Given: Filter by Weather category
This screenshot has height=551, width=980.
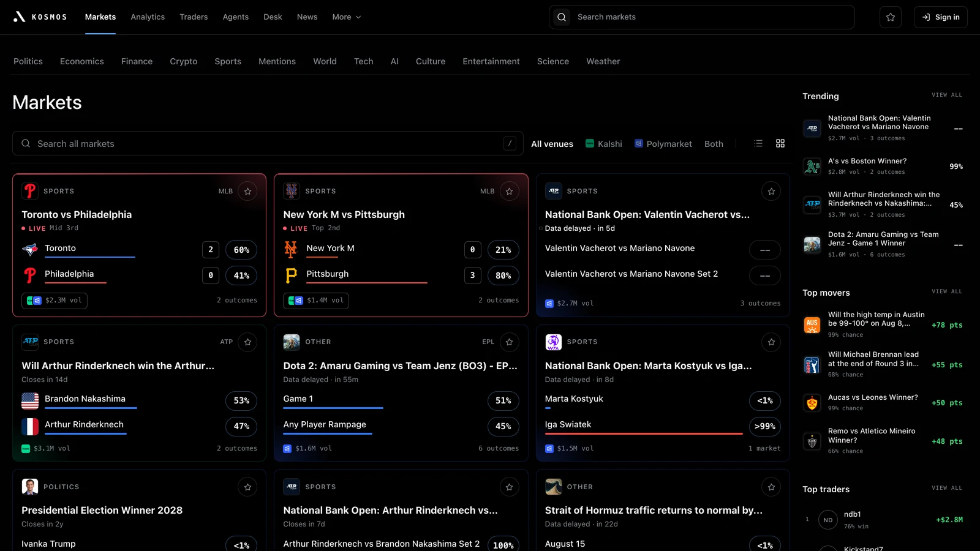Looking at the screenshot, I should pyautogui.click(x=603, y=61).
